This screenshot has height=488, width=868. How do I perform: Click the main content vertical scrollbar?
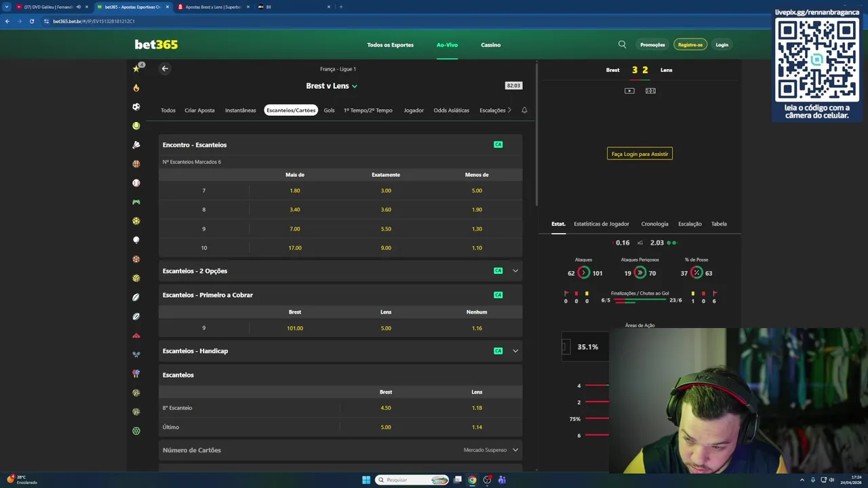536,136
